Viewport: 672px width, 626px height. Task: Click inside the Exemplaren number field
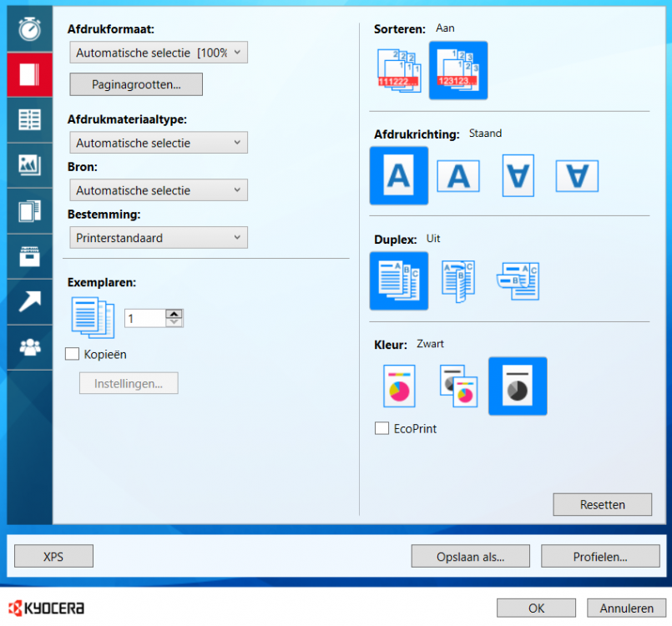[x=146, y=317]
